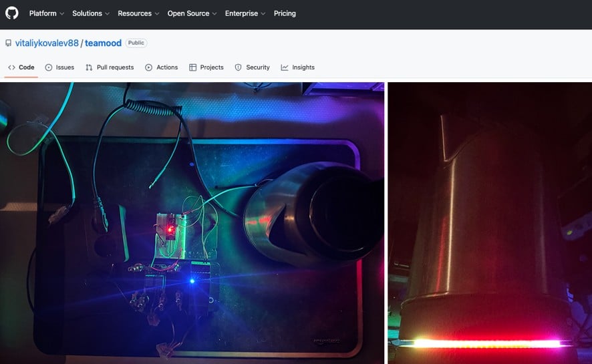
Task: Open the Open Source dropdown
Action: point(192,13)
